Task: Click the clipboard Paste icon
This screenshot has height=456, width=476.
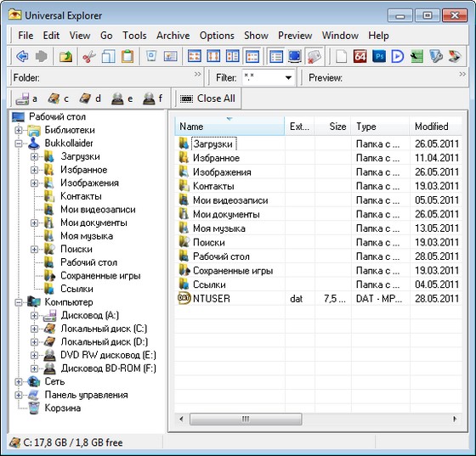Action: click(127, 56)
